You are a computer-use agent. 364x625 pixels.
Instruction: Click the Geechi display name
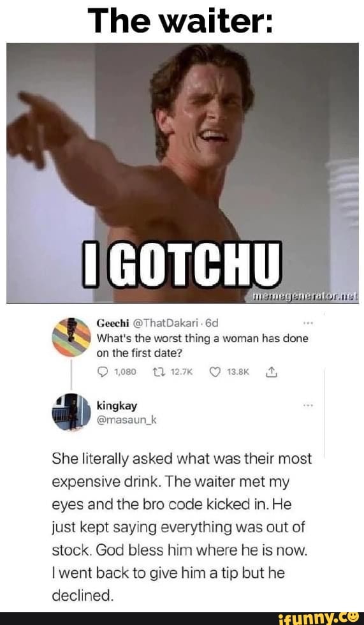coord(112,323)
